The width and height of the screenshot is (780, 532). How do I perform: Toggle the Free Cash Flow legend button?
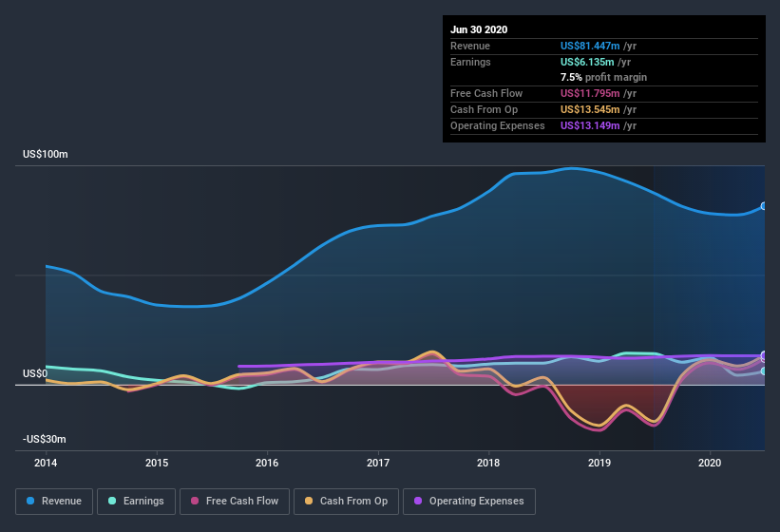(235, 502)
